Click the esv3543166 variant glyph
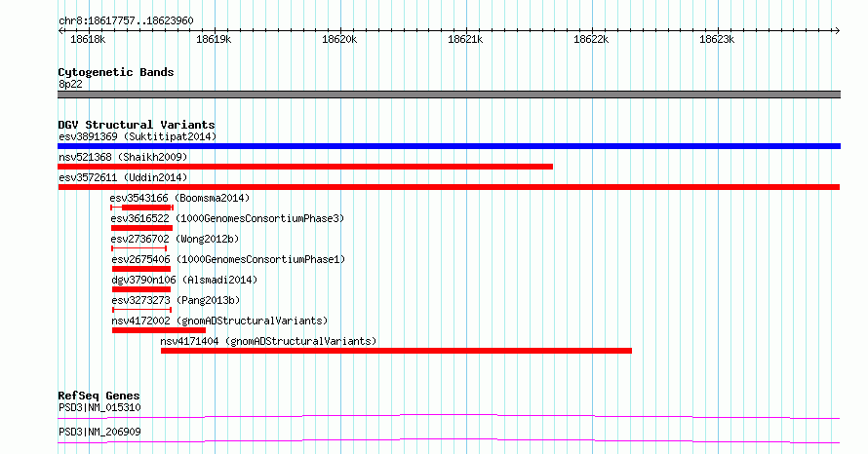868x454 pixels. [141, 208]
